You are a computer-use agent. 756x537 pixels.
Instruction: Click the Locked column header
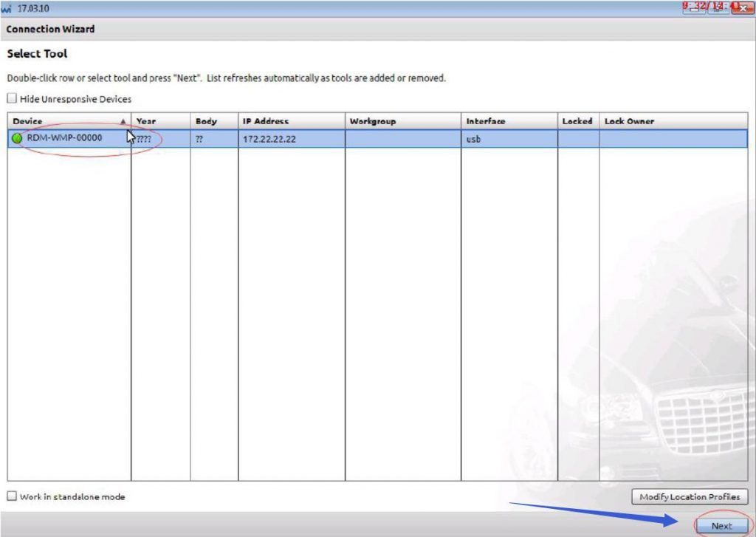(578, 121)
